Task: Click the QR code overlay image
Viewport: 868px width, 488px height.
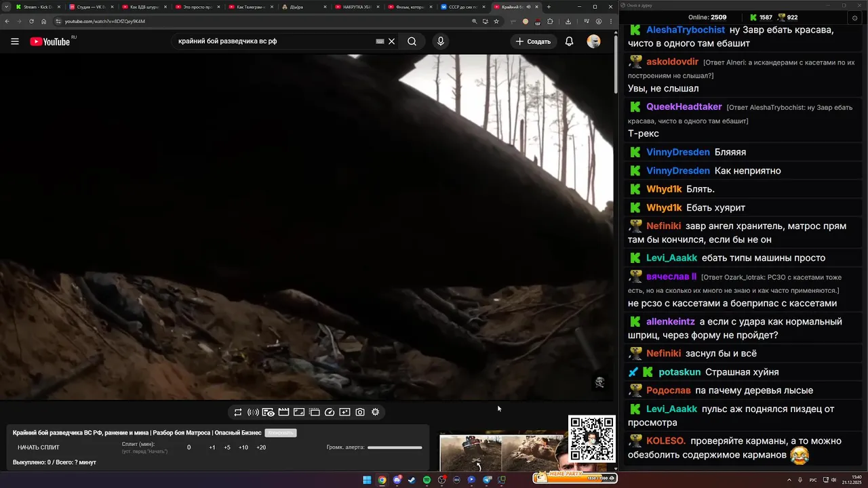Action: click(x=592, y=439)
